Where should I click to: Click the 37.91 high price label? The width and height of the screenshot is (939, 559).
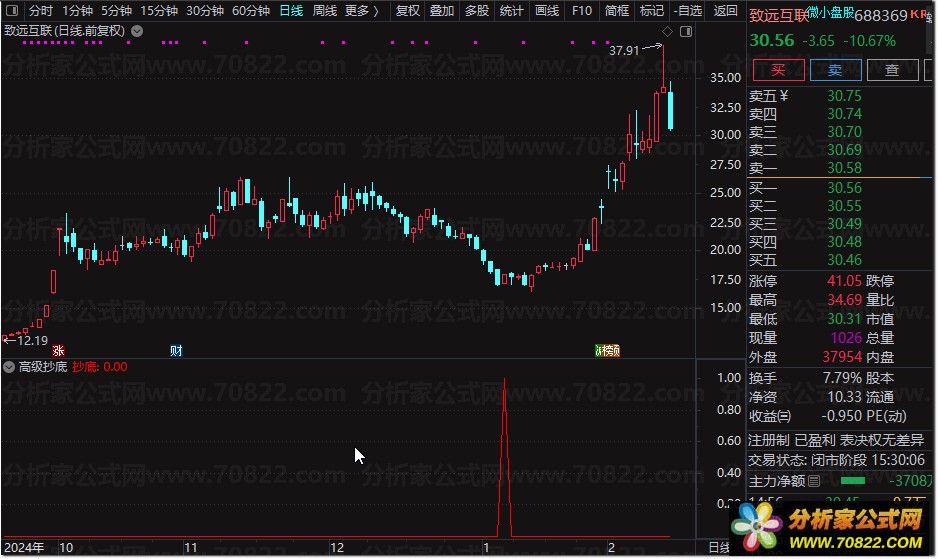coord(624,51)
